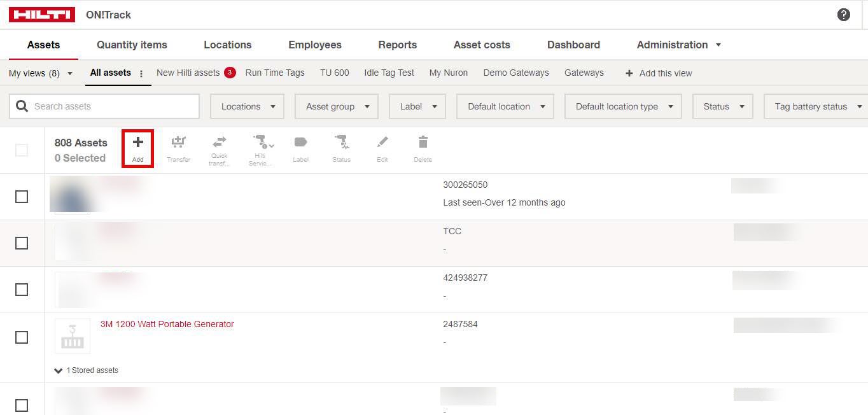
Task: Open the Idle Tag Test view
Action: (389, 73)
